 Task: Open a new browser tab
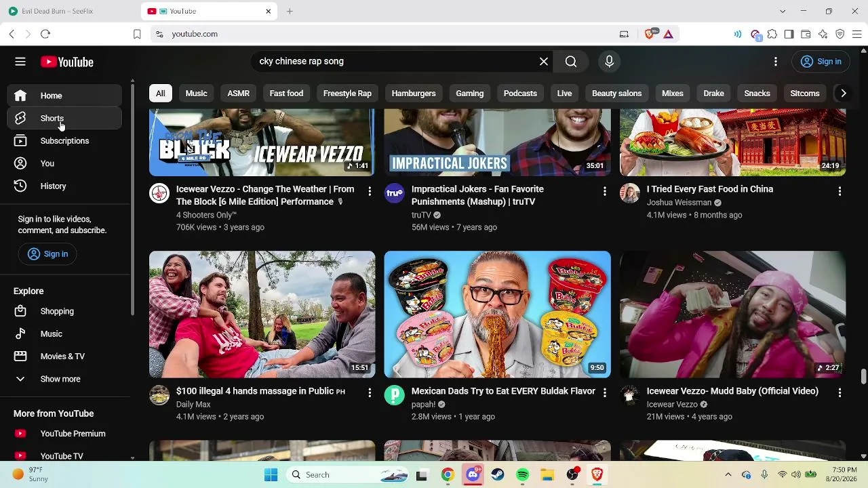click(x=290, y=11)
